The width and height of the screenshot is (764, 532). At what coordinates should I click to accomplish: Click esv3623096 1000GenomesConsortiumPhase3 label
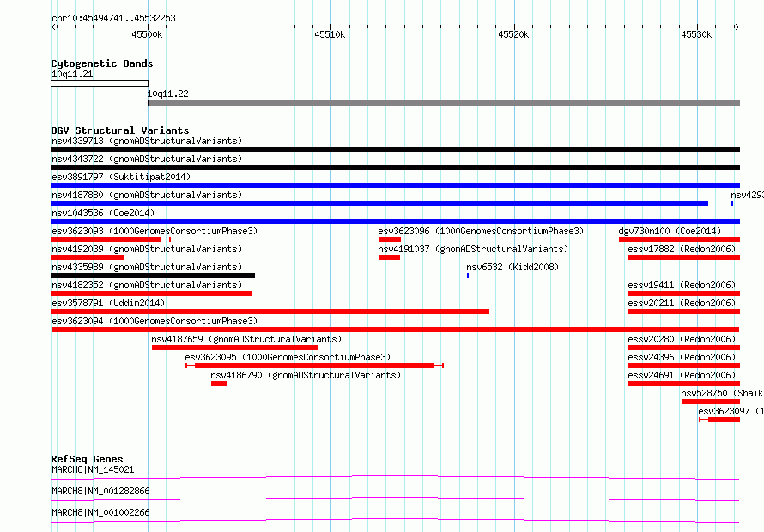click(x=481, y=231)
